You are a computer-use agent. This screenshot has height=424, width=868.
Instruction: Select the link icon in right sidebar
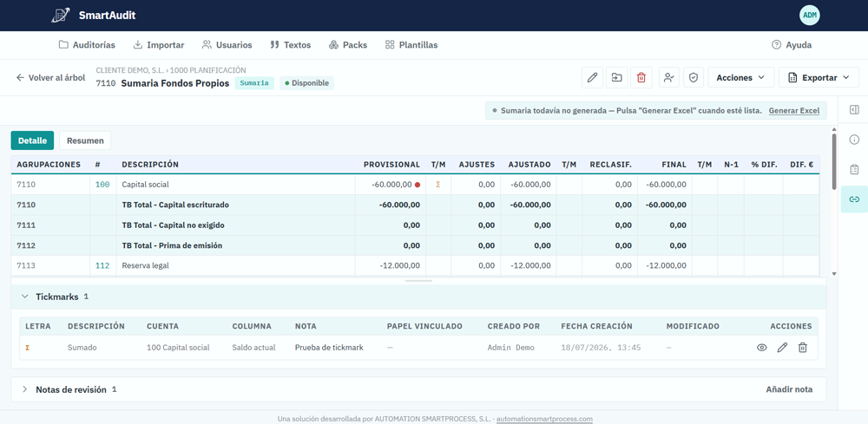[x=854, y=199]
